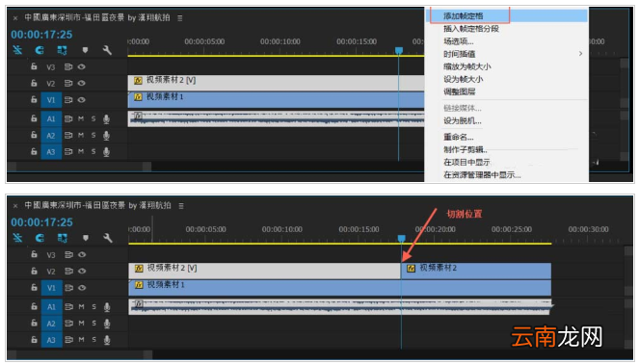
Task: Mute track A1 in lower timeline
Action: [81, 306]
